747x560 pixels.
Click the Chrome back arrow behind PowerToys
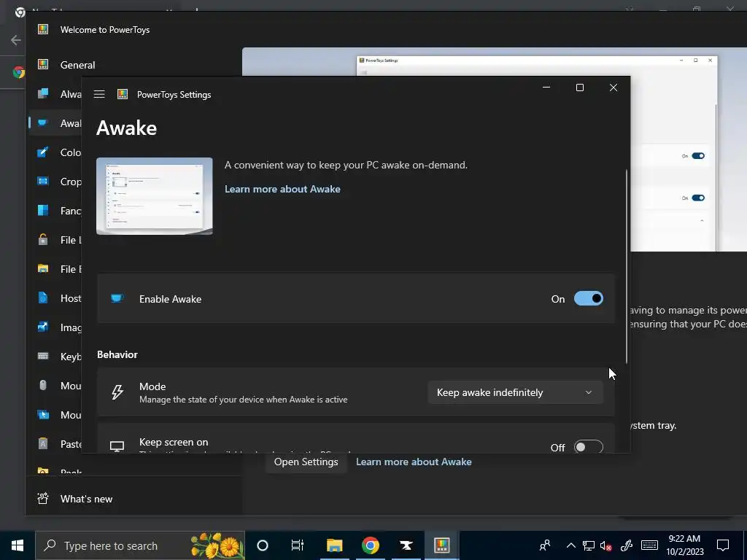point(16,40)
